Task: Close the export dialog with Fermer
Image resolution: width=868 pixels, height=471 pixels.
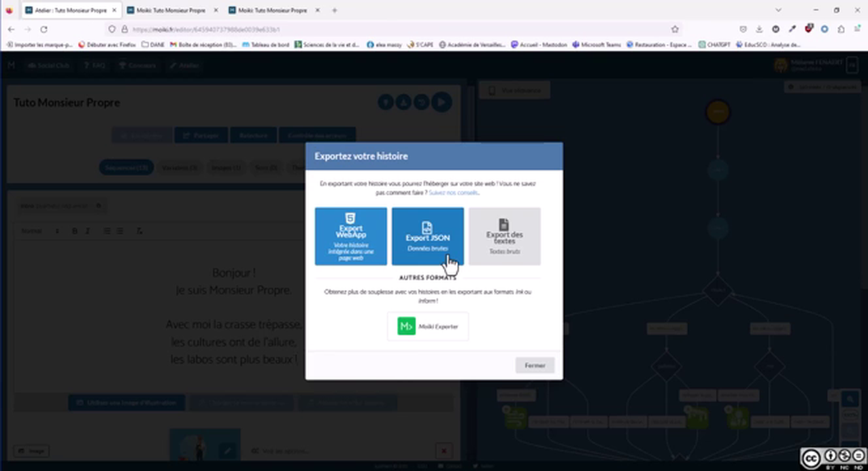Action: pyautogui.click(x=534, y=365)
